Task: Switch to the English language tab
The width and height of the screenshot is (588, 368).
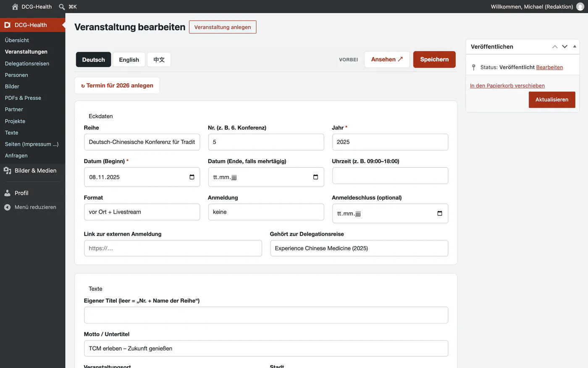Action: [x=129, y=60]
